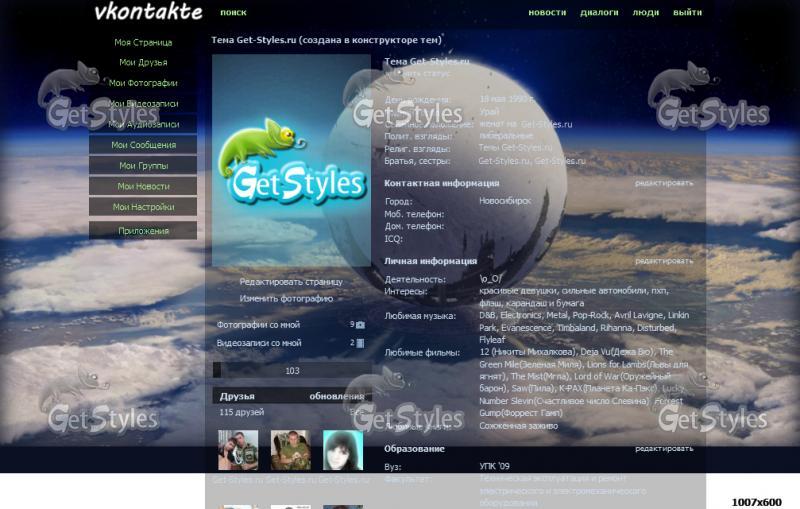Click the УПК '09 university link
Screen dimensions: 800x509
point(494,466)
